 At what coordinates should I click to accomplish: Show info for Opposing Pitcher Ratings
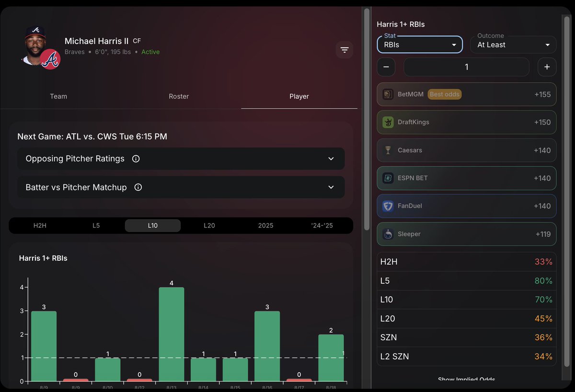coord(136,159)
